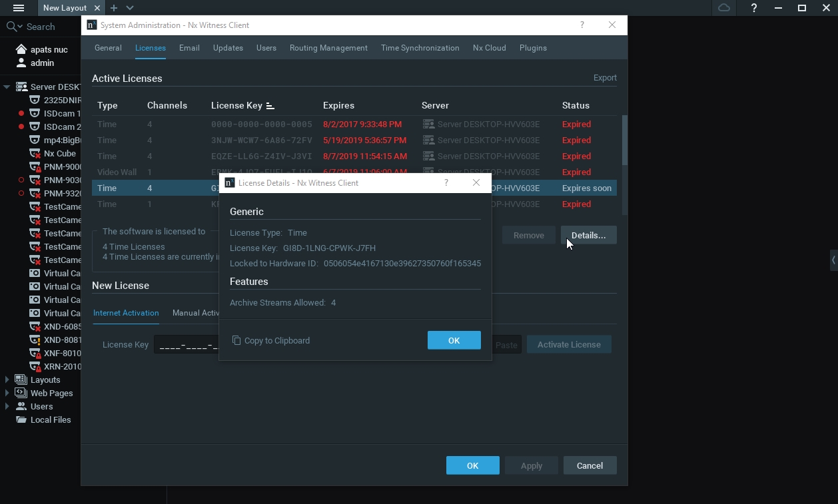
Task: Select the mp4:BigBu camera icon
Action: (35, 140)
